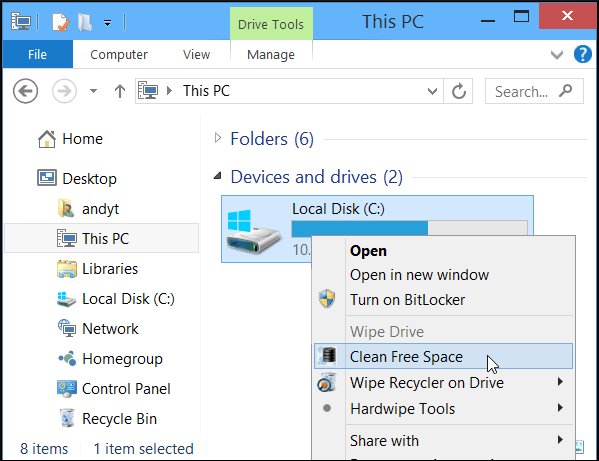Open the Drive Tools contextual tab
The height and width of the screenshot is (461, 599).
271,24
